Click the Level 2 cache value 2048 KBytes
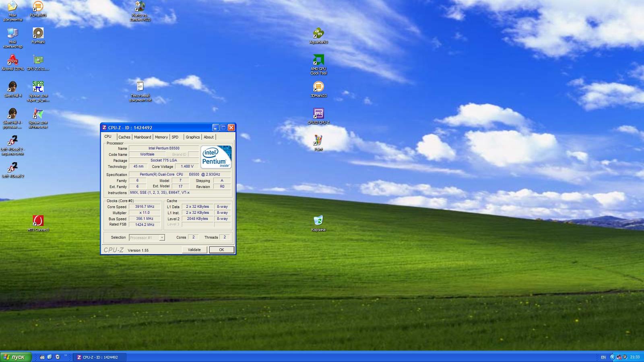 coord(197,219)
